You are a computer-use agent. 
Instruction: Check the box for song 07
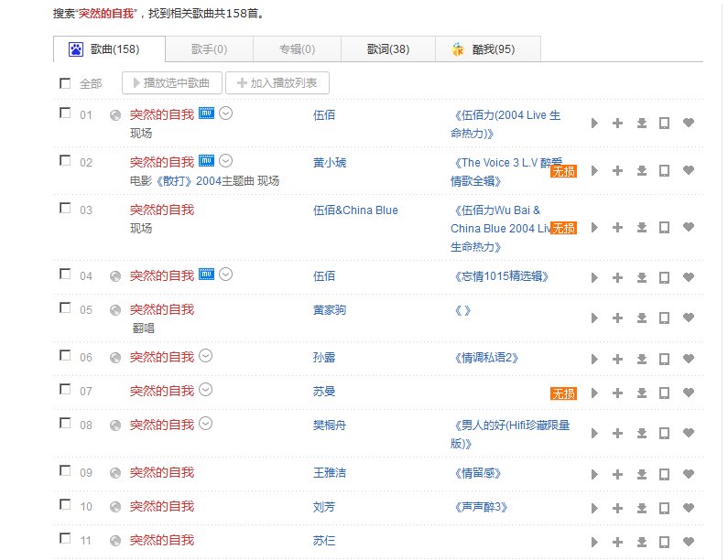(x=65, y=389)
